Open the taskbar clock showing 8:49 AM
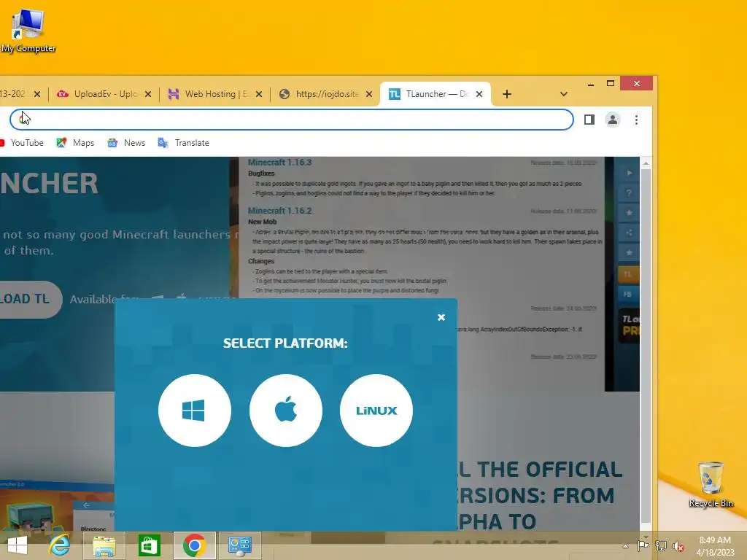Image resolution: width=747 pixels, height=560 pixels. pos(715,546)
